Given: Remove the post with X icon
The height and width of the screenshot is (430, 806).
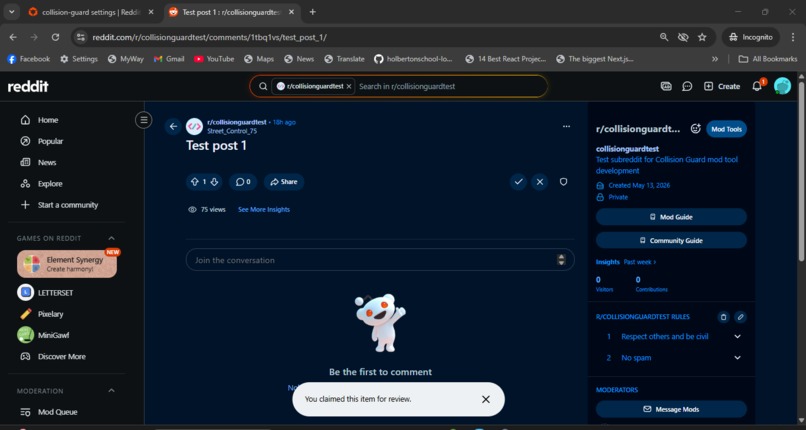Looking at the screenshot, I should [x=539, y=182].
